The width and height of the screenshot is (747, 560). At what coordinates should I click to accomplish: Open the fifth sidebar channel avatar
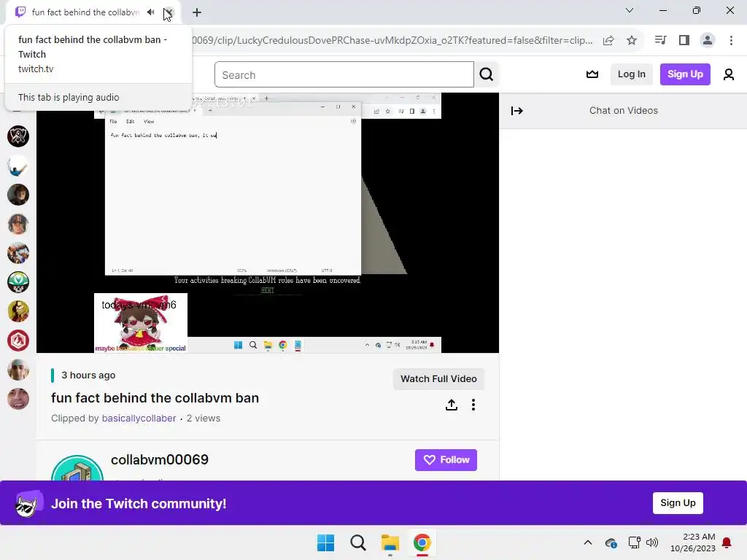(18, 253)
